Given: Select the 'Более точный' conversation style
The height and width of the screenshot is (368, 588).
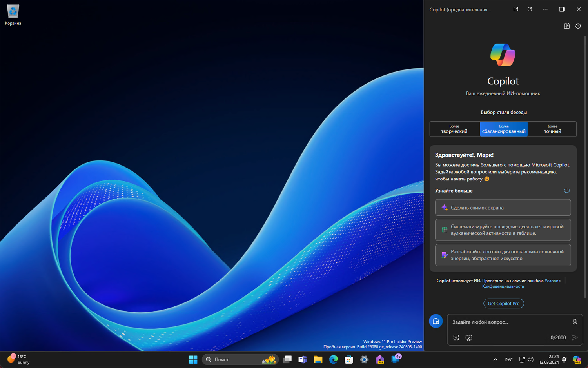Looking at the screenshot, I should coord(552,129).
